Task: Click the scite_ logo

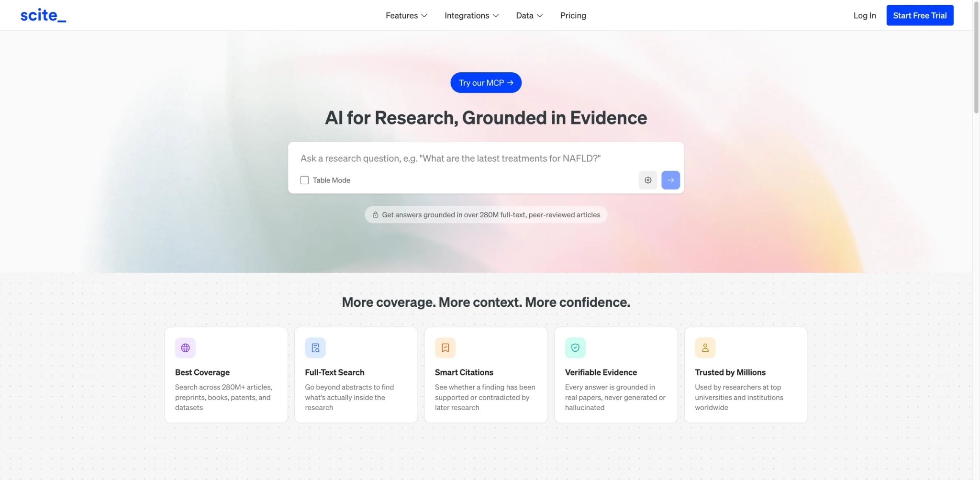Action: [x=43, y=15]
